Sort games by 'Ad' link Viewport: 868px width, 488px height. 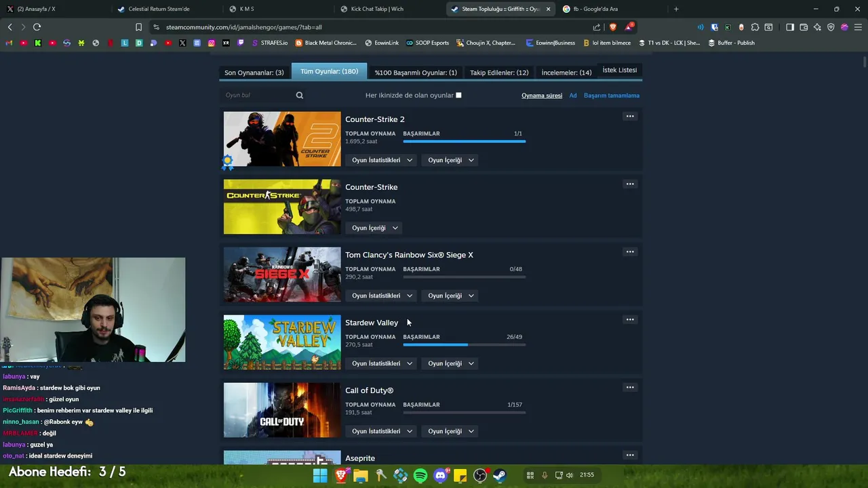click(573, 96)
